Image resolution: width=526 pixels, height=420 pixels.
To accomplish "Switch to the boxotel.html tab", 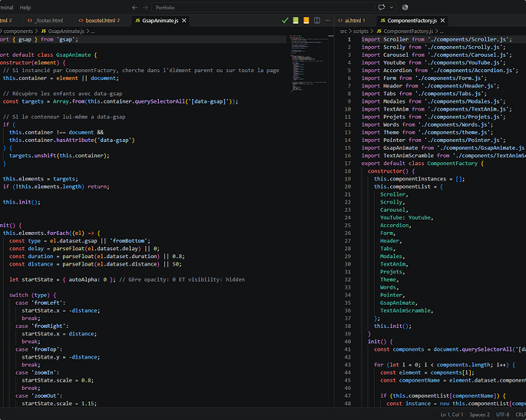I will pyautogui.click(x=99, y=21).
